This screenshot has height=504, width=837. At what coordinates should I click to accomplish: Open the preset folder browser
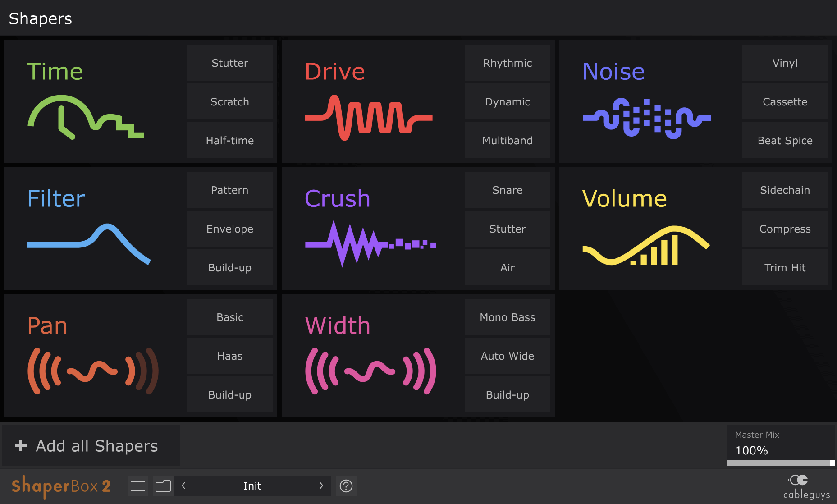[163, 486]
